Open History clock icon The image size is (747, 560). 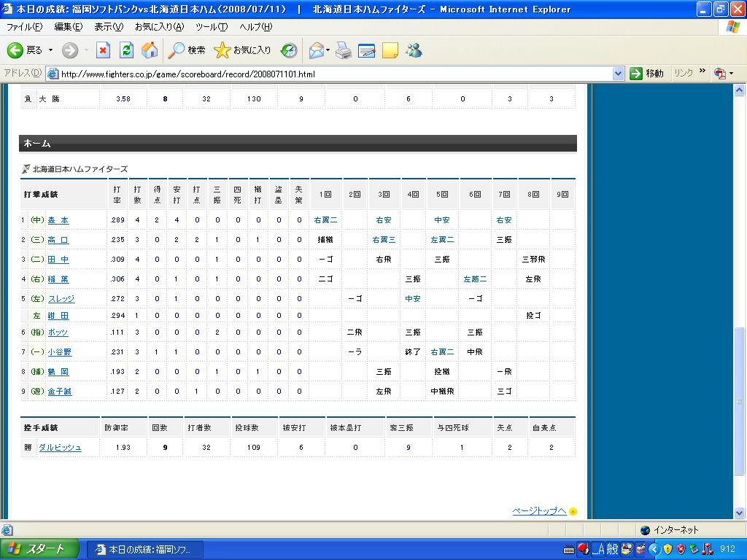pyautogui.click(x=289, y=50)
